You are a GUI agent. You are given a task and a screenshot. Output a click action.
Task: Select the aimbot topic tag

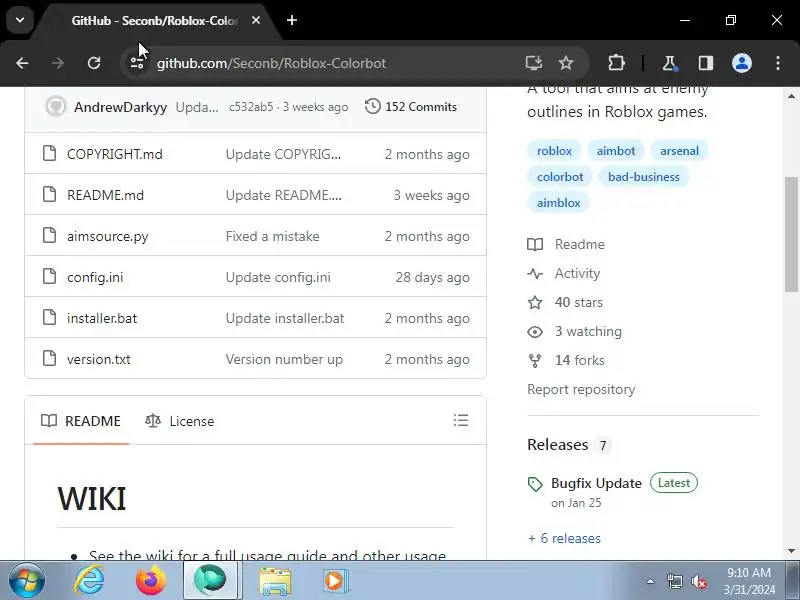pos(616,151)
